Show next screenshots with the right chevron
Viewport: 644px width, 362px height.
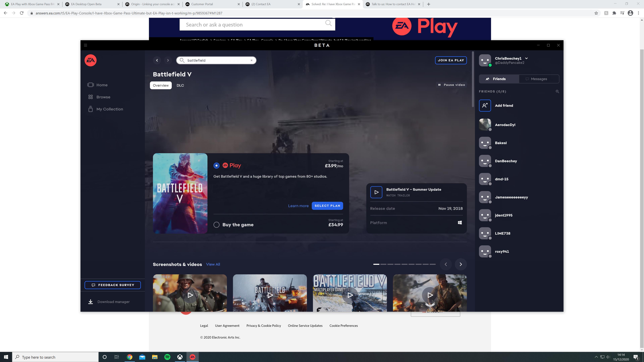[461, 264]
